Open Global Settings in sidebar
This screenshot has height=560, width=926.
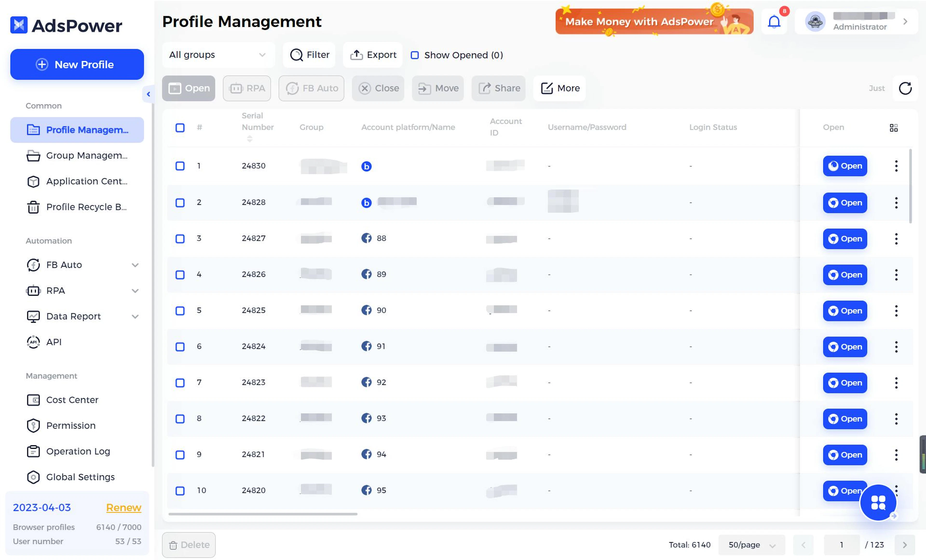click(x=77, y=477)
